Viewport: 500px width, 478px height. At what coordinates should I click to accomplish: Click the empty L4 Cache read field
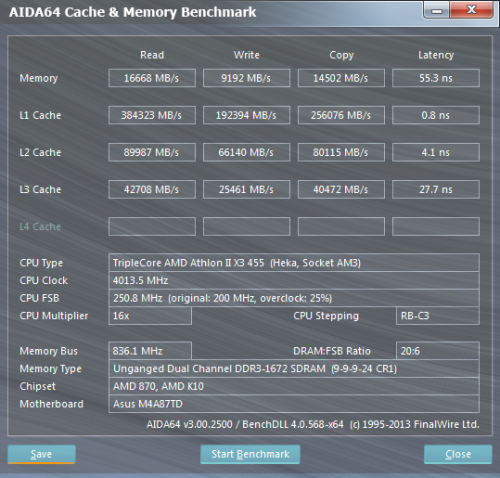coord(152,227)
